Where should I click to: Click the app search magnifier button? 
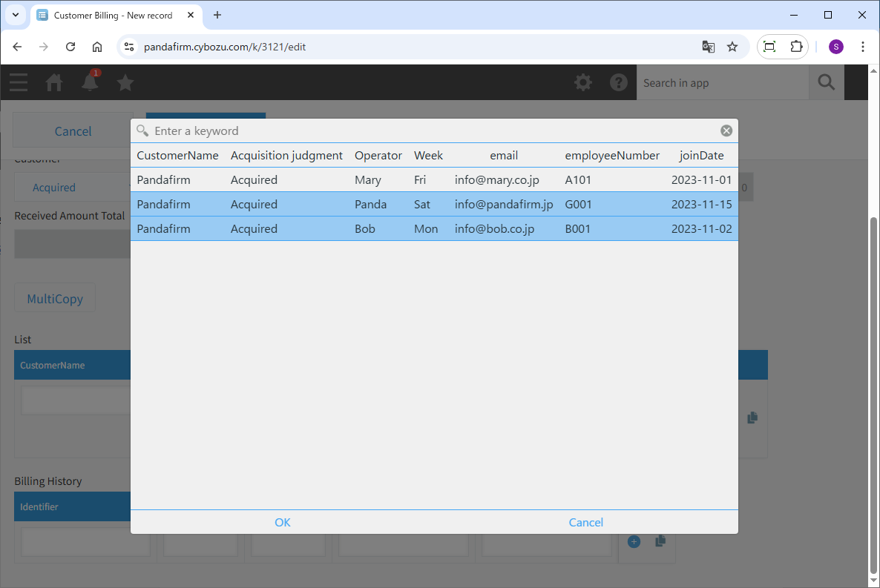[x=826, y=82]
